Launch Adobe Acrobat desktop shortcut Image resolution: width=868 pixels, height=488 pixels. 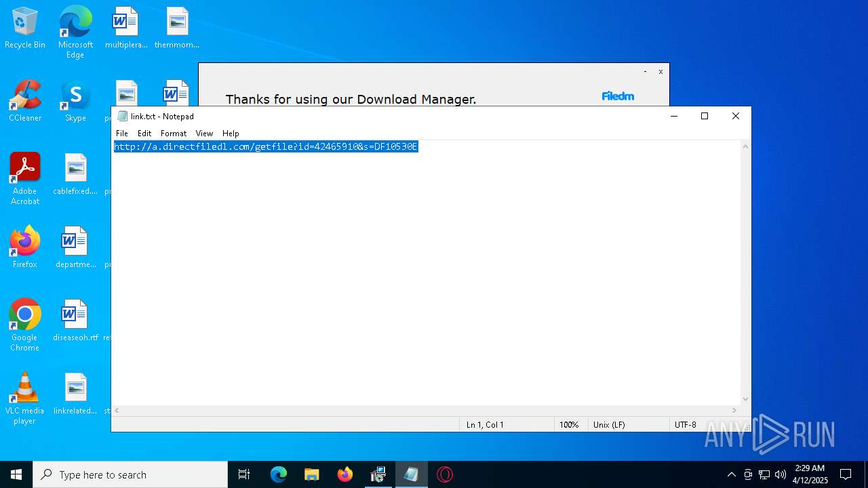pos(25,178)
